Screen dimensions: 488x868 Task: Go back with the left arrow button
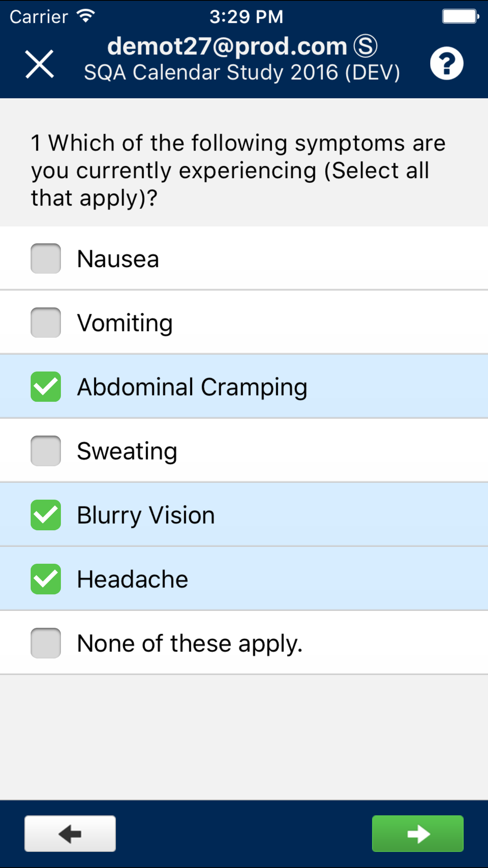point(70,833)
